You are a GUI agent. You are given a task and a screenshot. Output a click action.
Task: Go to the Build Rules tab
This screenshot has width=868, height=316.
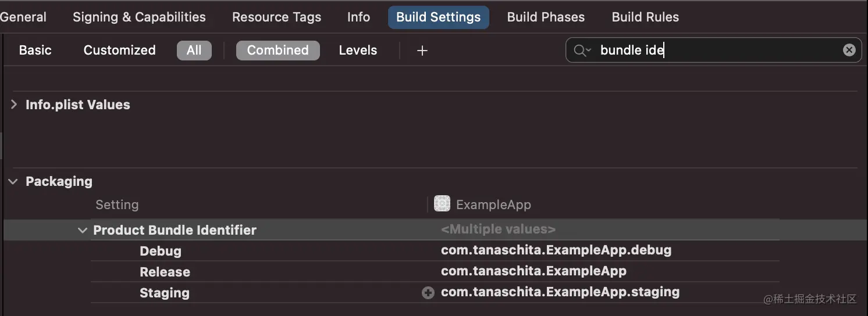click(645, 17)
